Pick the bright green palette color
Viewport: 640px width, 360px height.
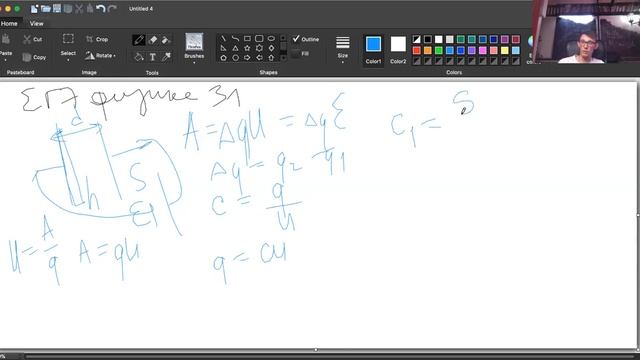pyautogui.click(x=438, y=50)
